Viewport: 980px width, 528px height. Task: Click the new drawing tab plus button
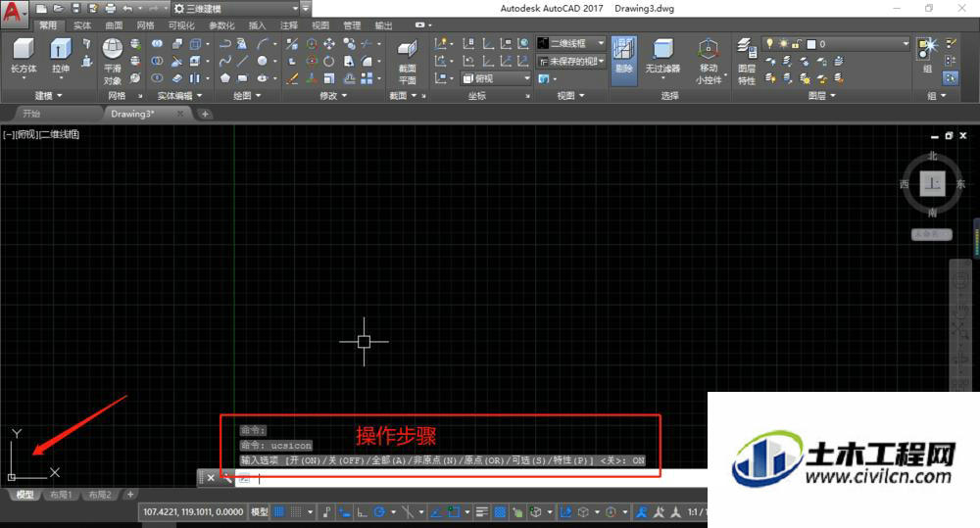coord(205,114)
